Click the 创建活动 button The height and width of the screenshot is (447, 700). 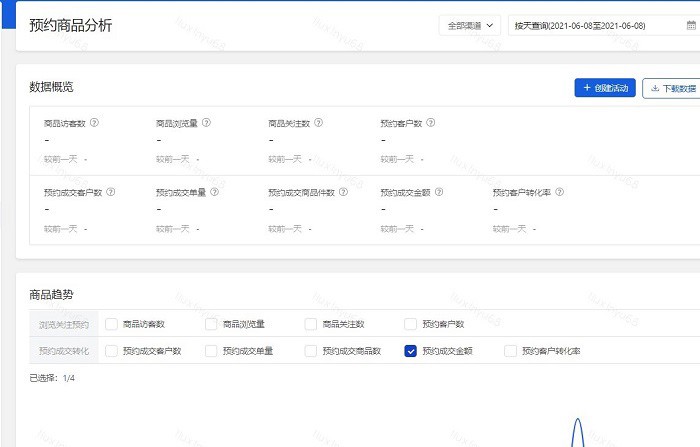pyautogui.click(x=605, y=88)
